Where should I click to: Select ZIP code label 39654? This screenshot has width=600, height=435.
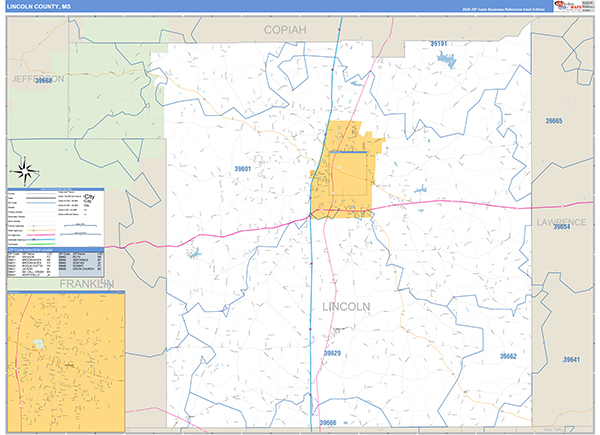click(562, 227)
